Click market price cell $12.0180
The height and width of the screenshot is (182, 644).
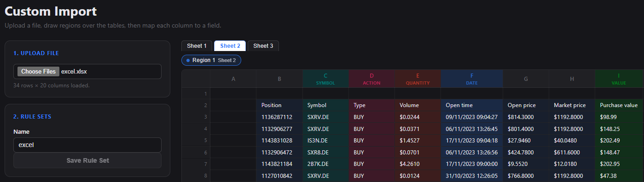coord(572,164)
